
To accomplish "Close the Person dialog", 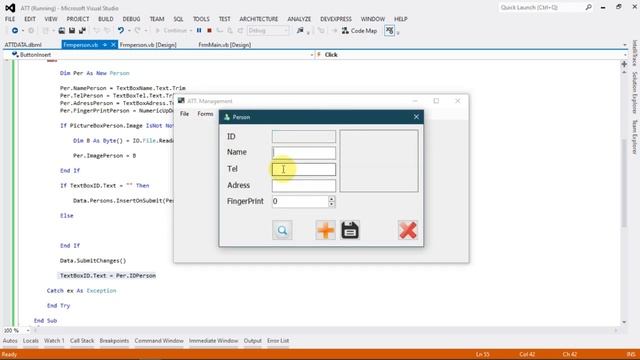I will [416, 117].
